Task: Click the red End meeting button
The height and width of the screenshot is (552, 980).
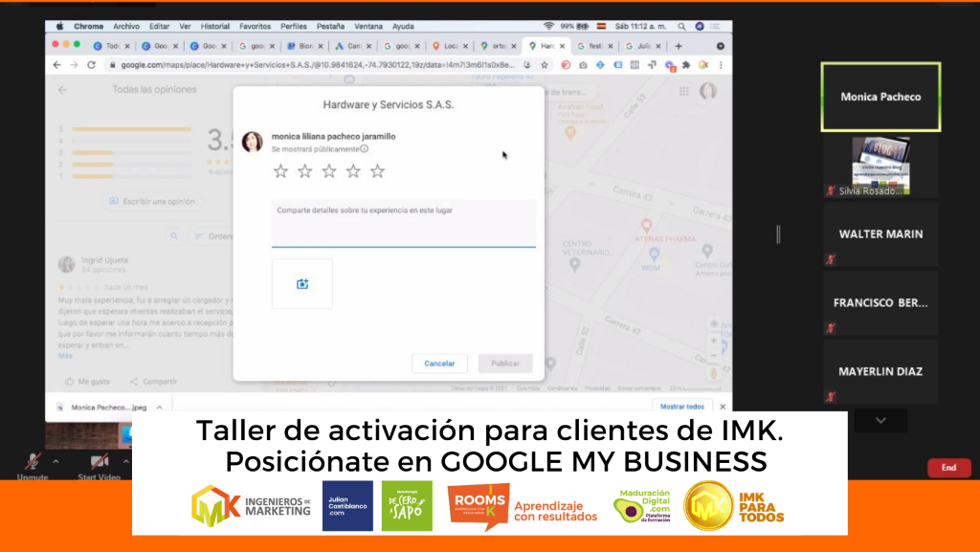Action: 948,468
